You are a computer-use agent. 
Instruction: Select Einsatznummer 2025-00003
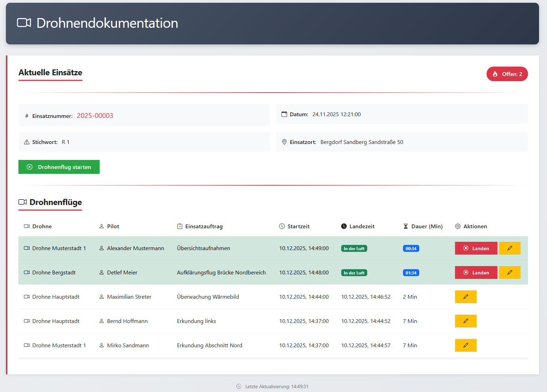coord(95,116)
